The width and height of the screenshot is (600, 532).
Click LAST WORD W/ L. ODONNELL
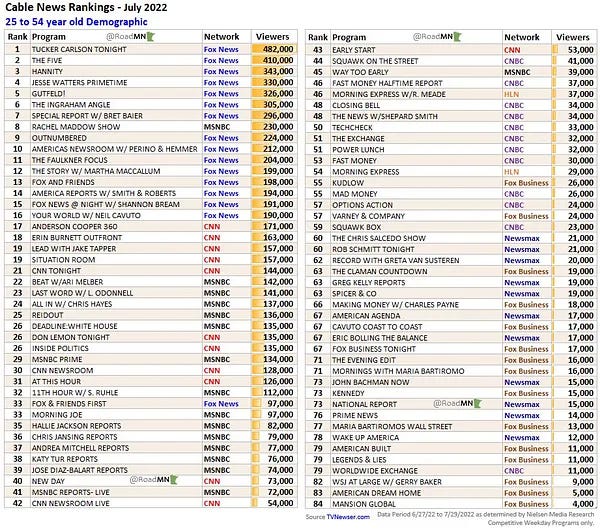point(82,294)
